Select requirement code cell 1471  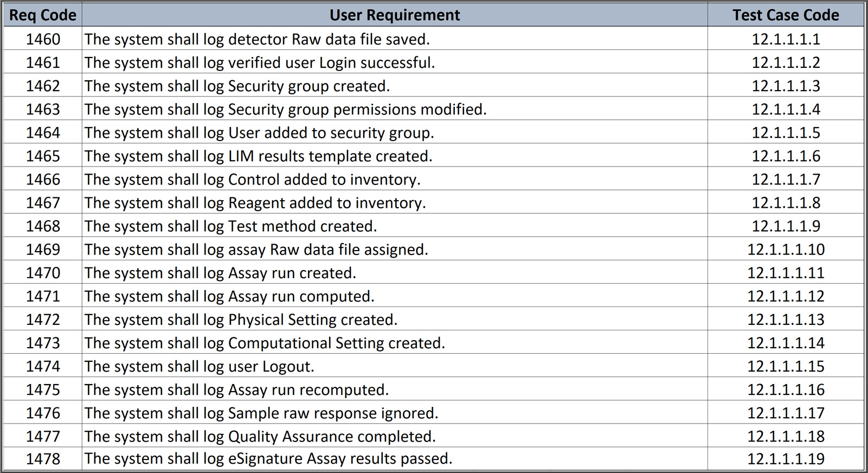[43, 295]
